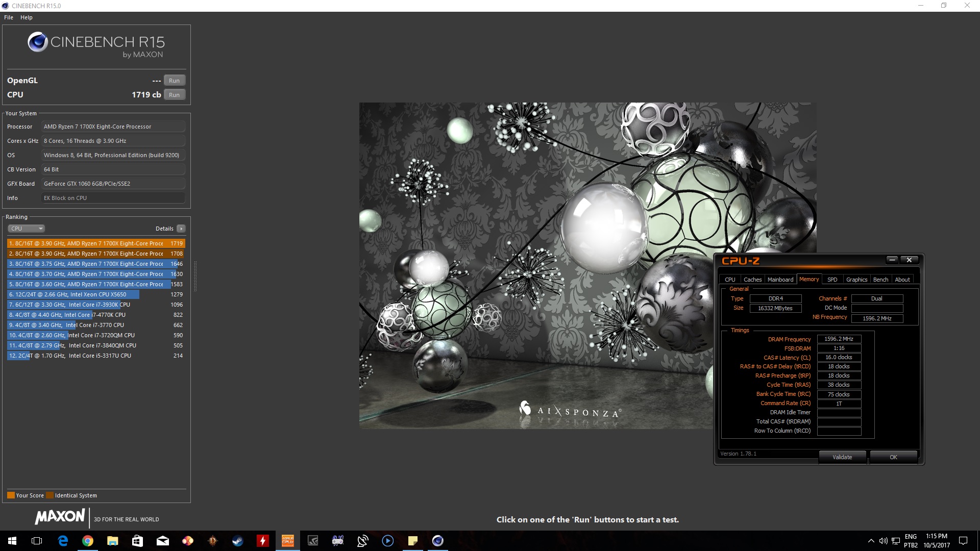980x551 pixels.
Task: Open Steam from taskbar
Action: 238,541
